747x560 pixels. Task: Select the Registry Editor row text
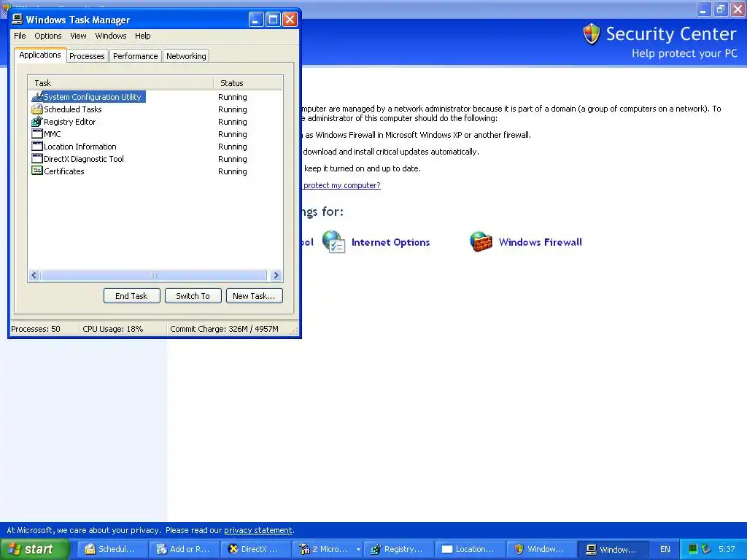(69, 122)
